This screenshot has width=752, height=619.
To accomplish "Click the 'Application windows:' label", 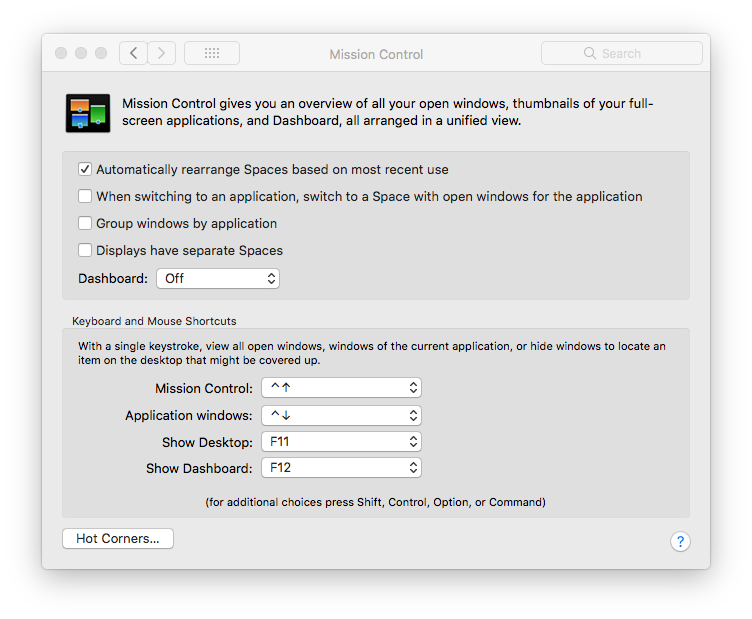I will point(188,415).
